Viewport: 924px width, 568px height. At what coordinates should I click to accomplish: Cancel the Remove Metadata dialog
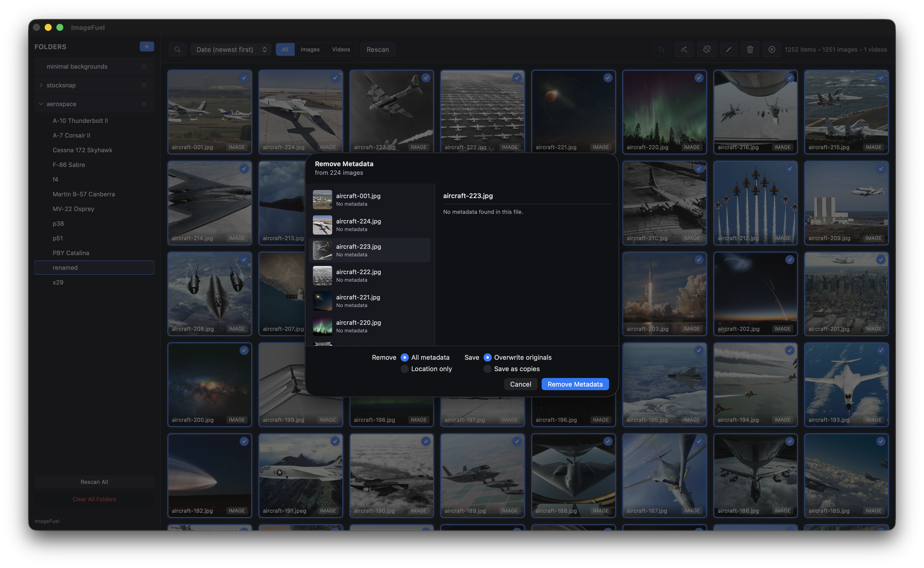(520, 384)
